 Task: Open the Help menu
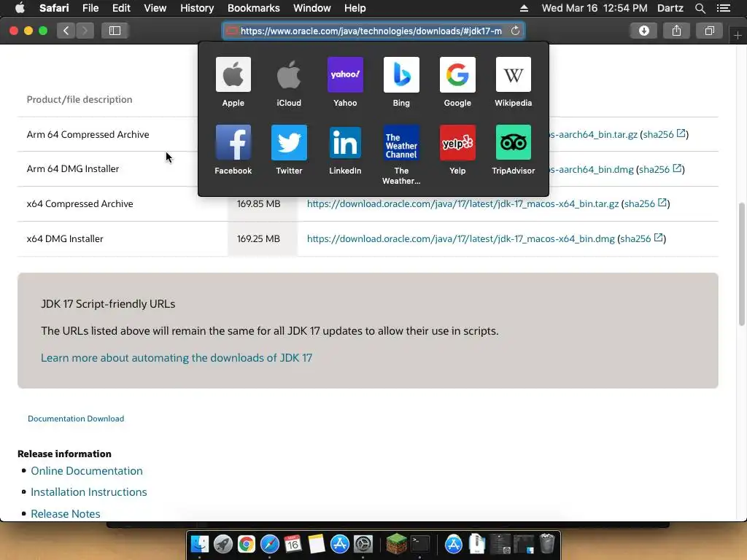355,8
